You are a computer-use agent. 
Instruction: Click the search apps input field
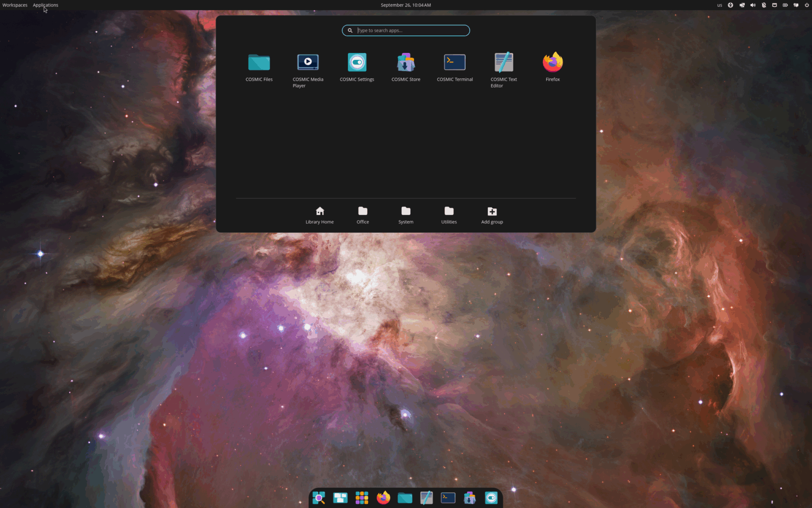[x=405, y=30]
